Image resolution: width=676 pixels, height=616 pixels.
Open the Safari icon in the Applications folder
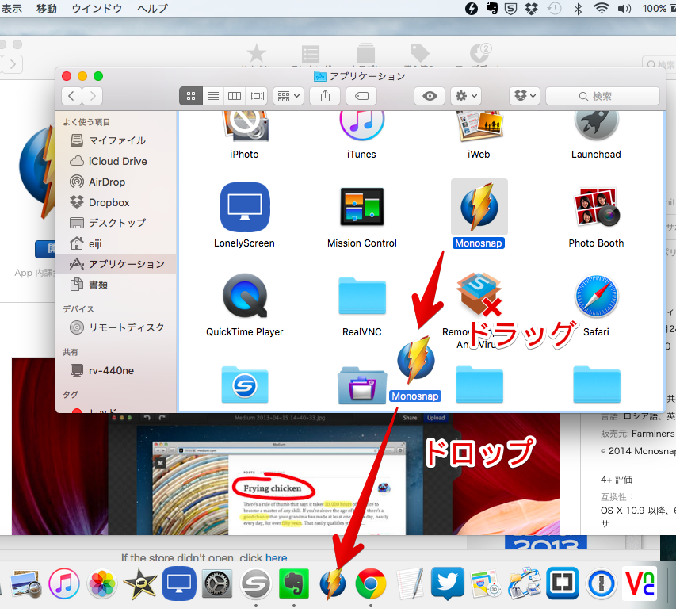(x=596, y=297)
